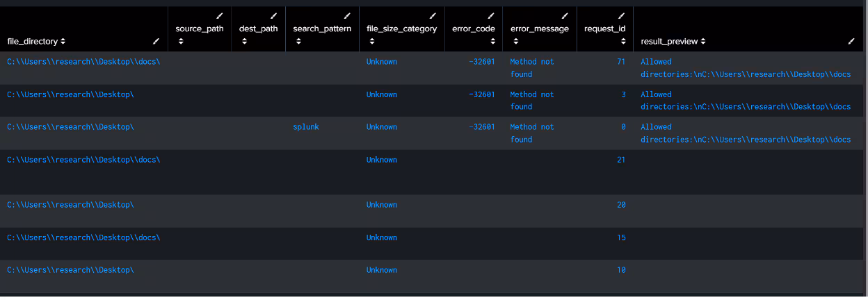The image size is (868, 300).
Task: Click the request ID 15 value
Action: pyautogui.click(x=621, y=237)
